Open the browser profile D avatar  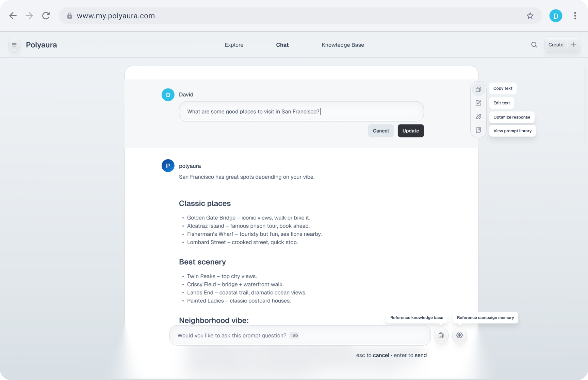(556, 16)
